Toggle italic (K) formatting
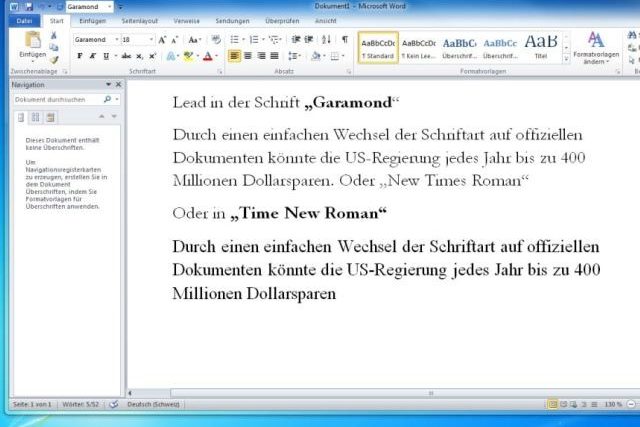640x427 pixels. tap(93, 56)
